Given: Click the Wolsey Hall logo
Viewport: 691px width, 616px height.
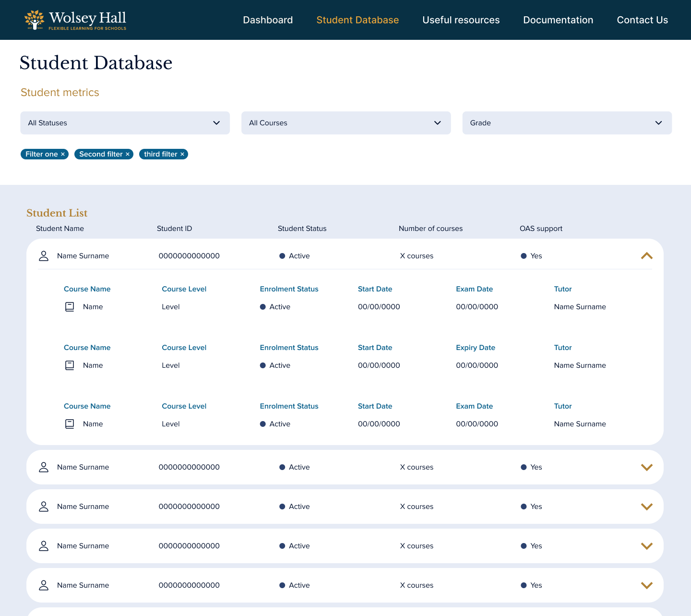Looking at the screenshot, I should tap(75, 20).
